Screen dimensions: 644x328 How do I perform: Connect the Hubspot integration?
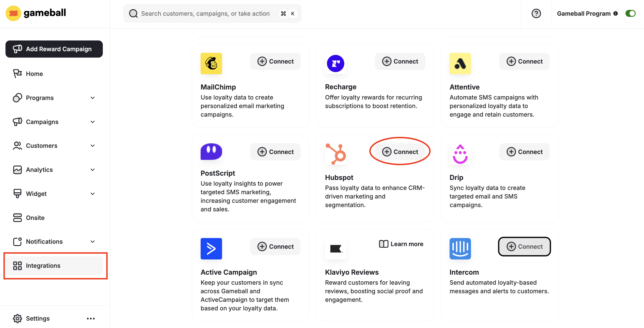point(400,152)
